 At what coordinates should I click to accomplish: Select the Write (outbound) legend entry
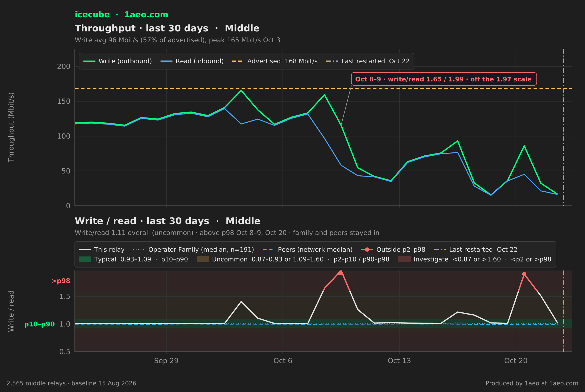pyautogui.click(x=118, y=61)
